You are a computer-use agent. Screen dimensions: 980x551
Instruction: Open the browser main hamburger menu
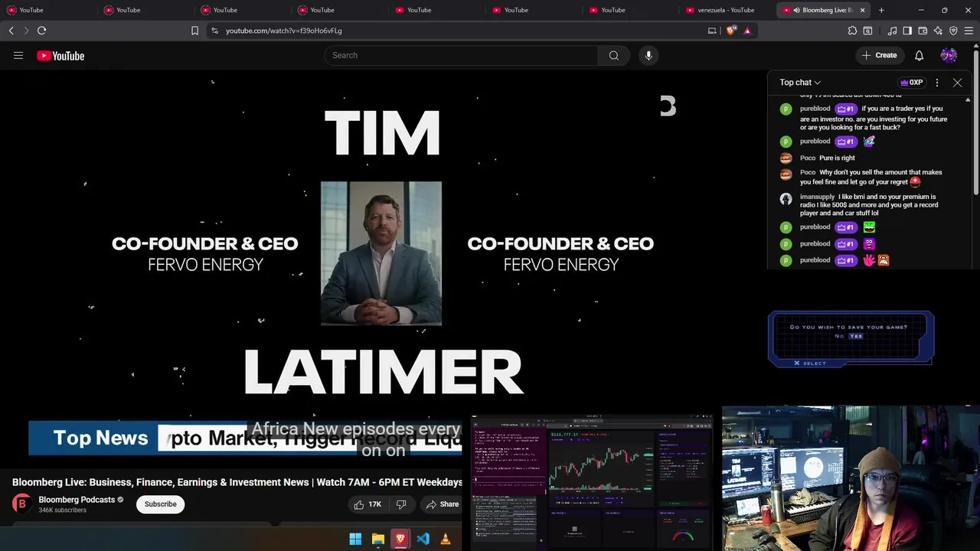tap(969, 31)
